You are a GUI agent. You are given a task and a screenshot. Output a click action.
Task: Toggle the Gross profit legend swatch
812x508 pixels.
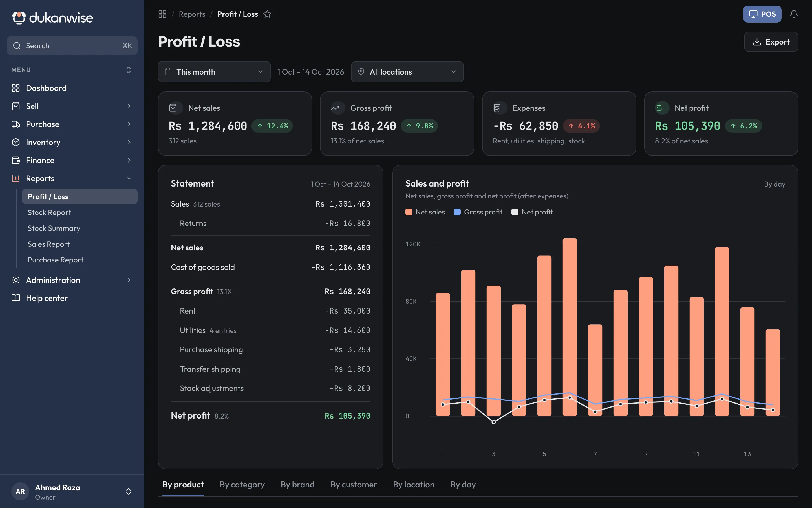click(457, 212)
